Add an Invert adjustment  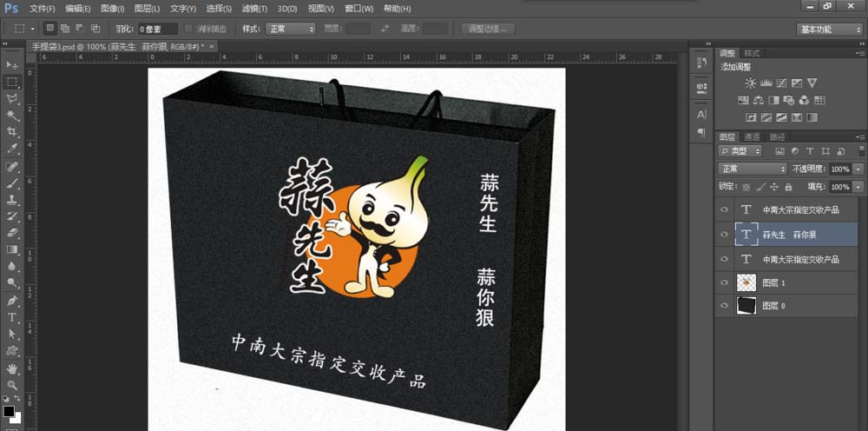click(751, 117)
